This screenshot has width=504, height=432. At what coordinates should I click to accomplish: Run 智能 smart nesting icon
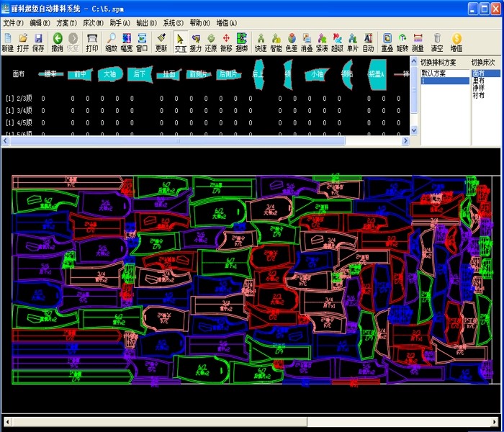click(x=276, y=42)
